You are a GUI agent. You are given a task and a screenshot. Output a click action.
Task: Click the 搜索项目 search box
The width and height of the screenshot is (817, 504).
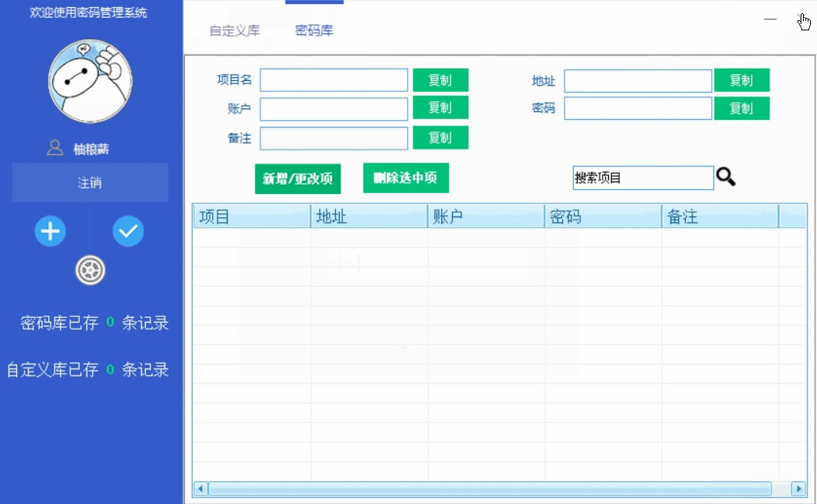pyautogui.click(x=643, y=178)
